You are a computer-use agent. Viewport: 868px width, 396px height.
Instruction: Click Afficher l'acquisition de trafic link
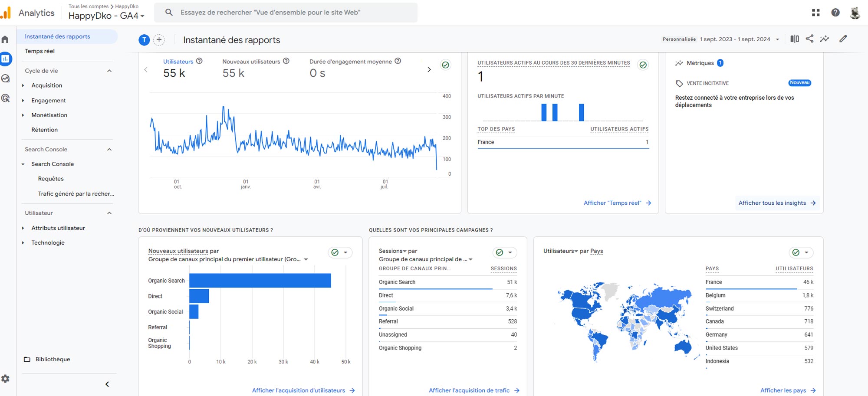click(474, 390)
